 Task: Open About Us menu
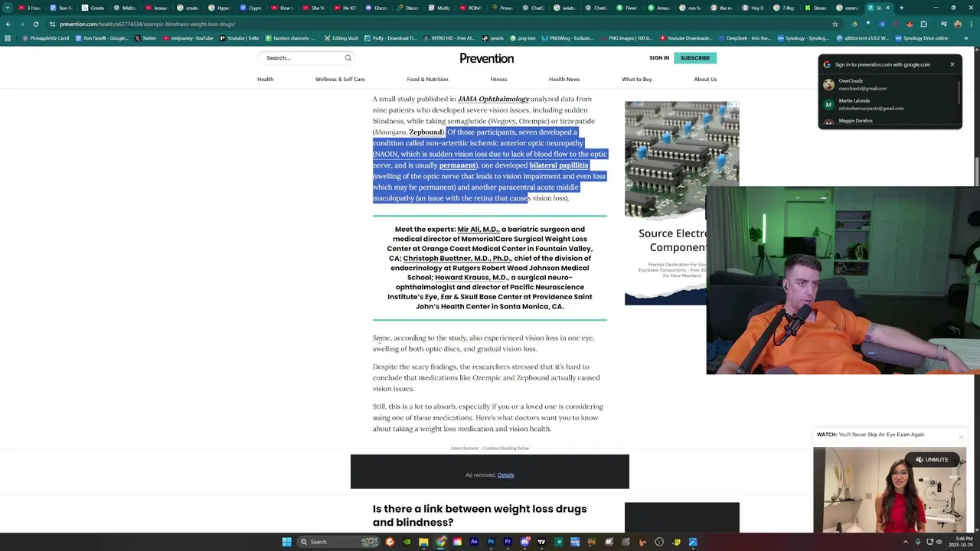705,79
